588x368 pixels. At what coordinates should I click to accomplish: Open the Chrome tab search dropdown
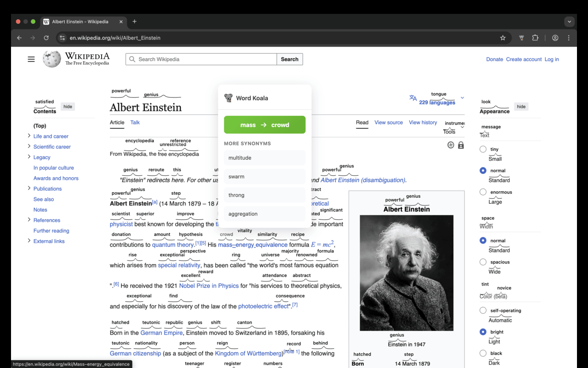tap(570, 22)
